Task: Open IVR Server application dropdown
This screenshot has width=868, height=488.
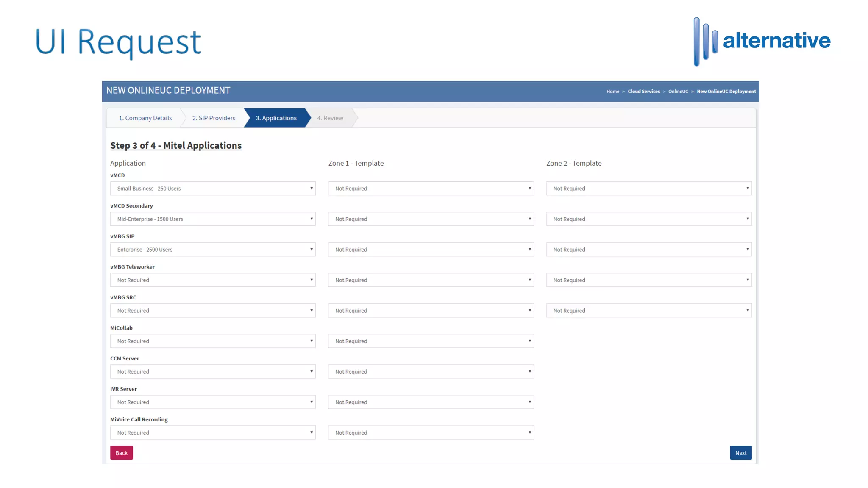Action: 213,402
